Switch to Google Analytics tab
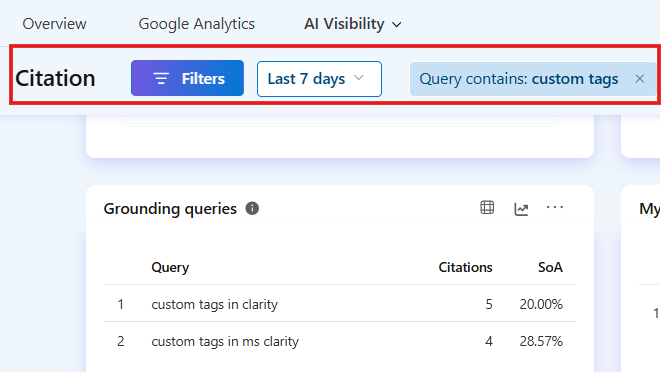Viewport: 661px width, 372px height. pos(196,24)
